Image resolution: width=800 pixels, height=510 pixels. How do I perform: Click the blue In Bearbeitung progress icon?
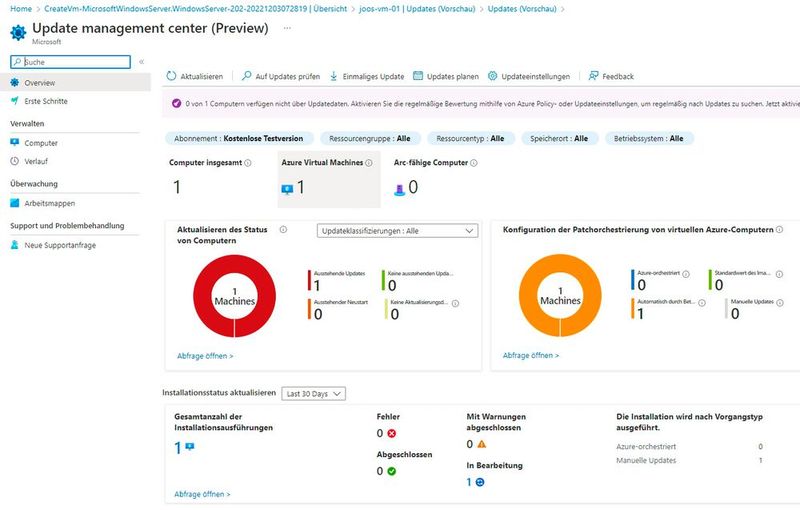[x=480, y=482]
